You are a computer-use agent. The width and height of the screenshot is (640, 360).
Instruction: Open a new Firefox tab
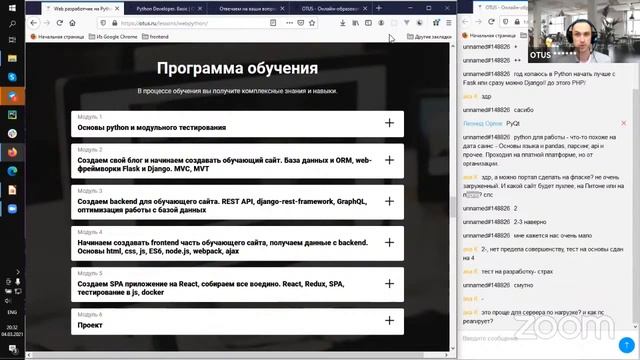379,8
